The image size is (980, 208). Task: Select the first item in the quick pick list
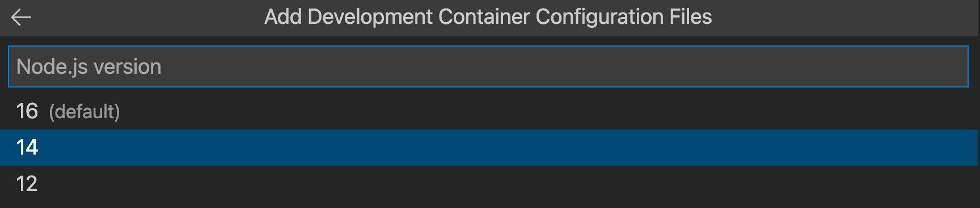490,111
